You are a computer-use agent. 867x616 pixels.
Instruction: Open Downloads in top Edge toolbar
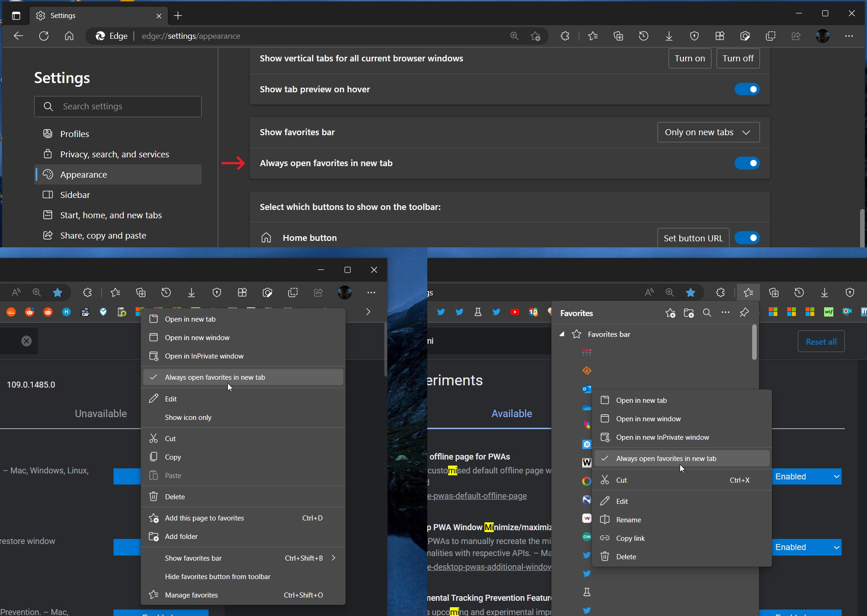669,36
